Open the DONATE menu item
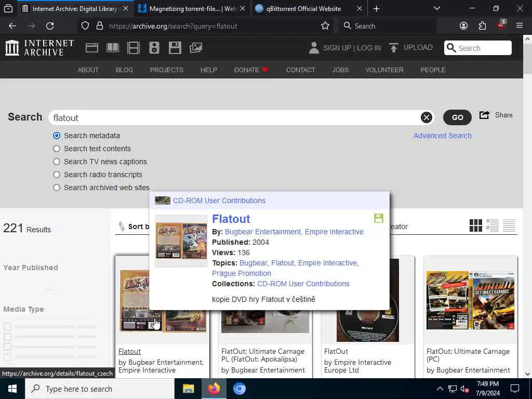 point(251,70)
